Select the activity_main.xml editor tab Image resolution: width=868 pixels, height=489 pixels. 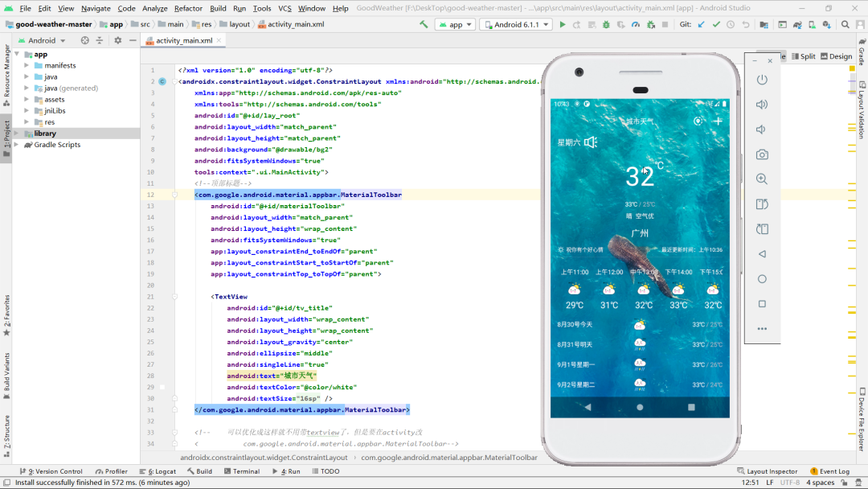(x=184, y=40)
